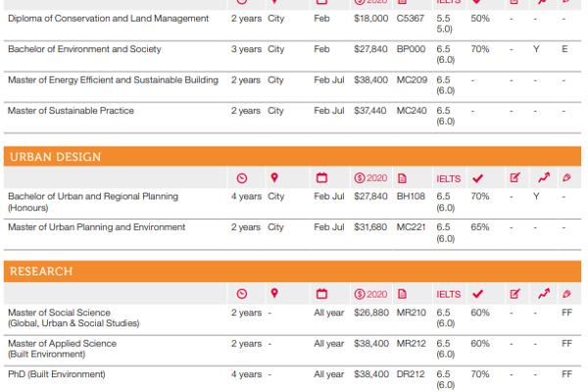Click the MC209 program code
The width and height of the screenshot is (588, 392).
(413, 79)
